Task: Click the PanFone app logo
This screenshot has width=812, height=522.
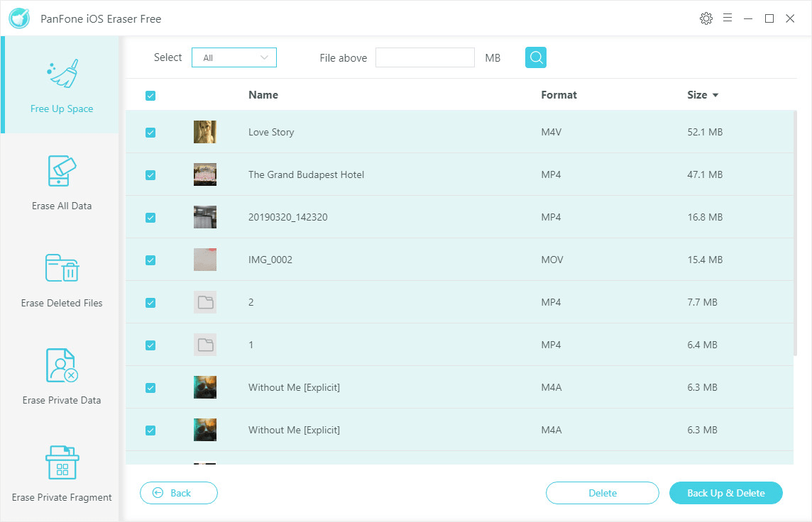Action: [x=20, y=18]
